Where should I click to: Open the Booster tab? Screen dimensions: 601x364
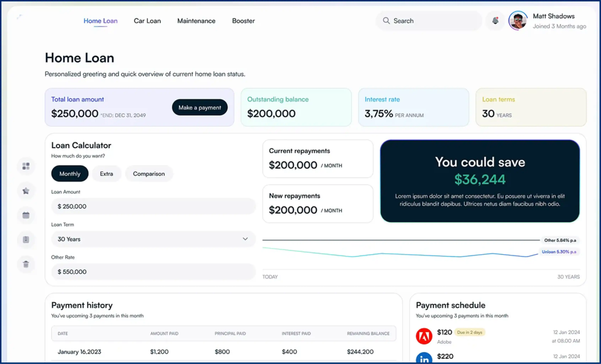[x=243, y=21]
